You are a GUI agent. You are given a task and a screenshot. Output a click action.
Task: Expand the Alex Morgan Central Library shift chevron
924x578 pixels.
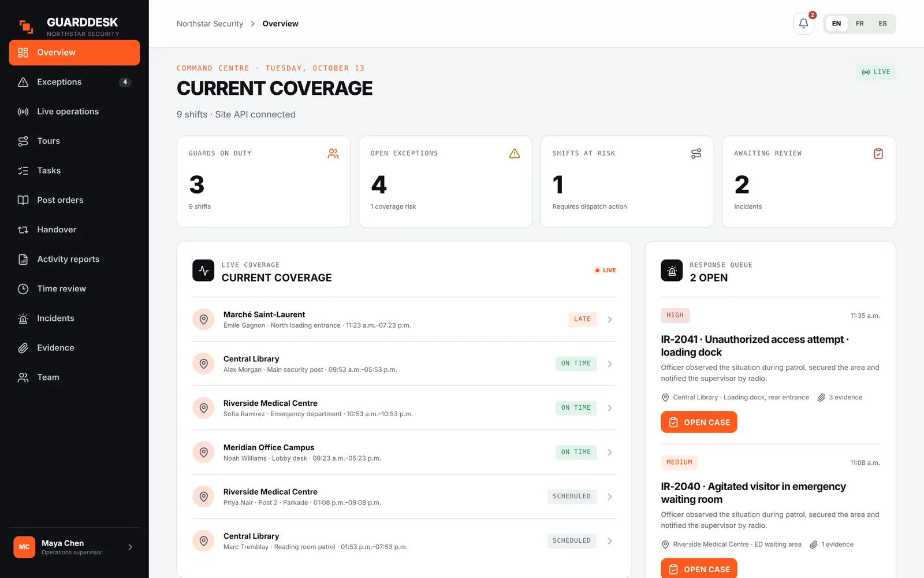coord(610,364)
